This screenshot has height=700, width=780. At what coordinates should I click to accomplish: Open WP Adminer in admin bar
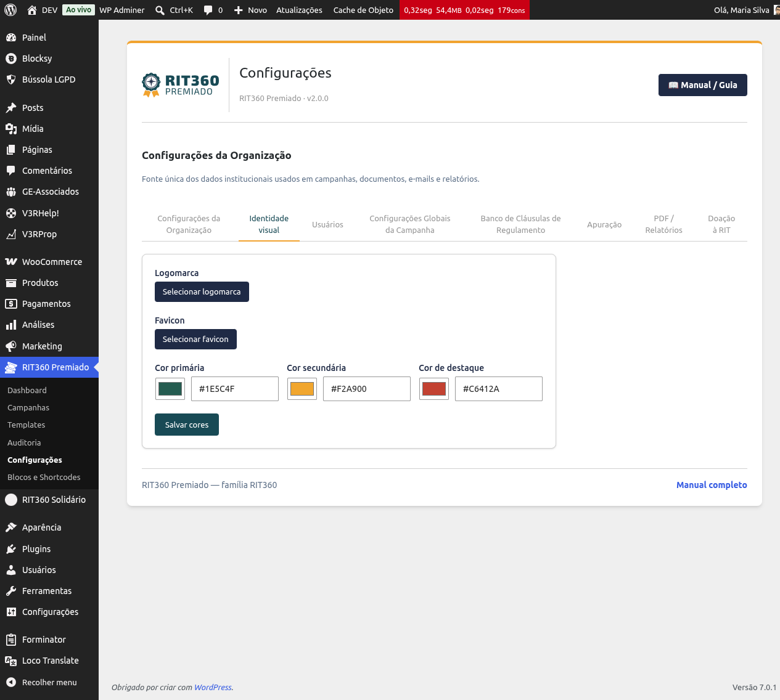(x=122, y=10)
